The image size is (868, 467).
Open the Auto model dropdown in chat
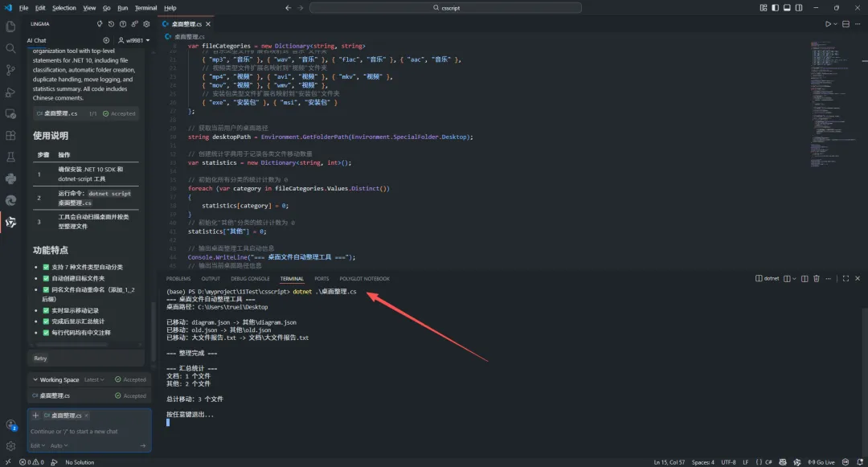[59, 445]
